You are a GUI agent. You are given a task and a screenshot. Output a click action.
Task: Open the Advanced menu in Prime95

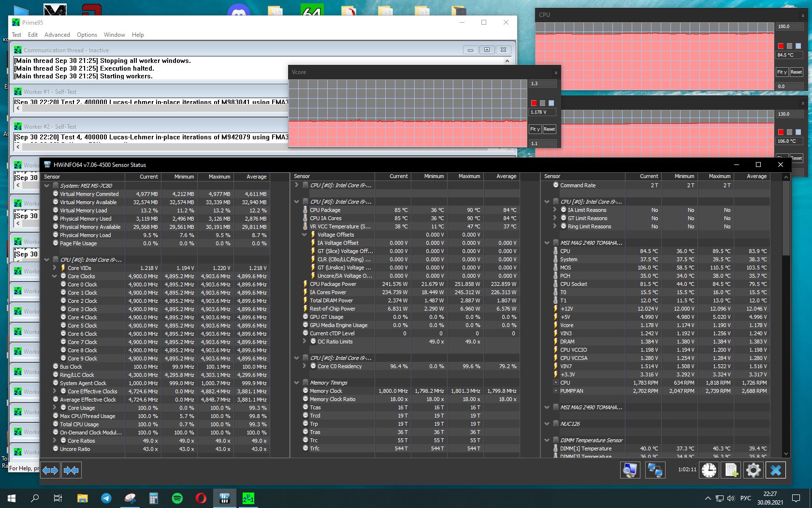click(x=57, y=35)
